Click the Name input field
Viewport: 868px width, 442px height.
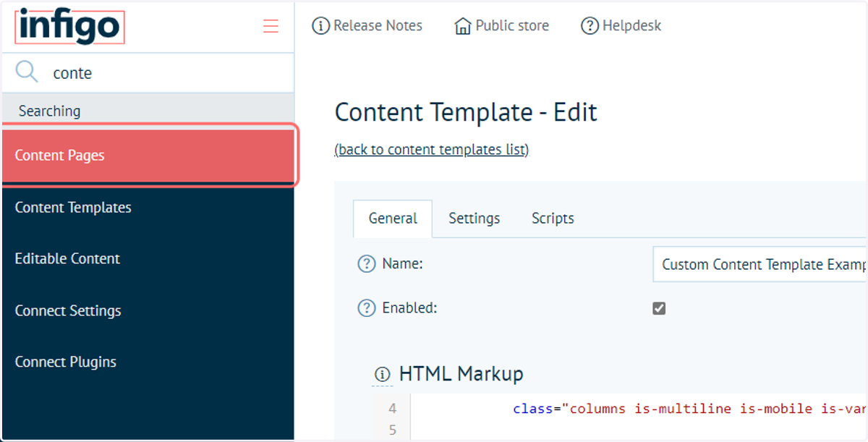coord(759,264)
